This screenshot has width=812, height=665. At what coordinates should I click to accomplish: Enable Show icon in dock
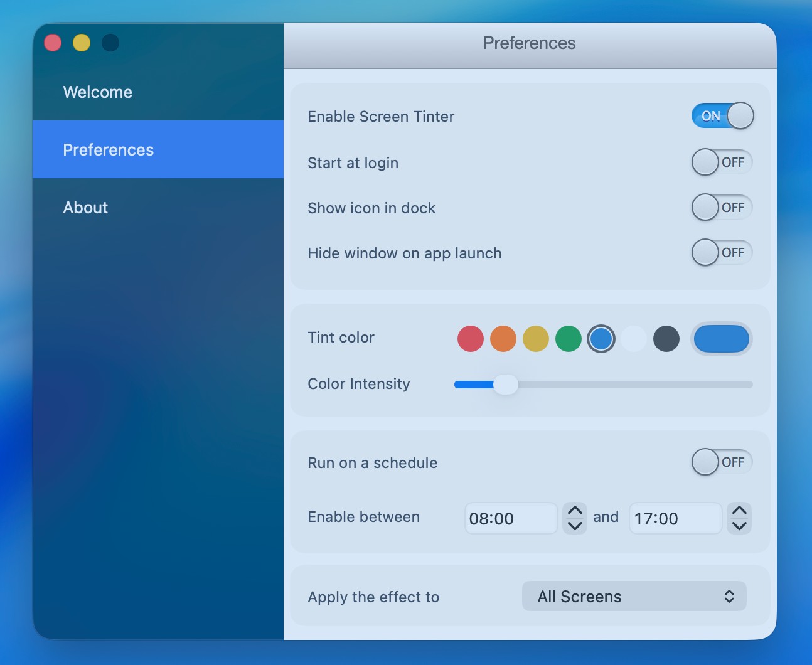coord(722,208)
